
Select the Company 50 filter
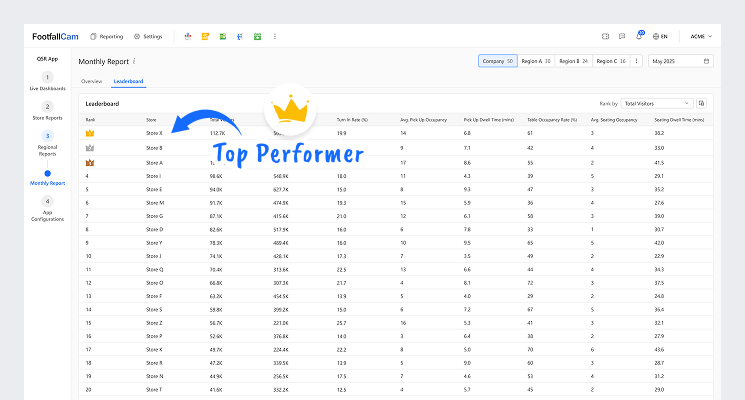tap(497, 61)
